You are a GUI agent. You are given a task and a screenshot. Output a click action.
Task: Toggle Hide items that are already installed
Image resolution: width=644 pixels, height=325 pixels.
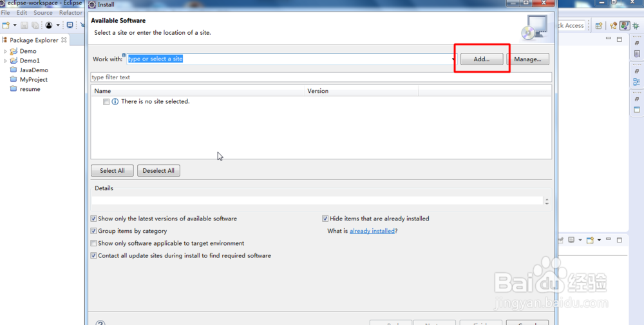pos(325,219)
